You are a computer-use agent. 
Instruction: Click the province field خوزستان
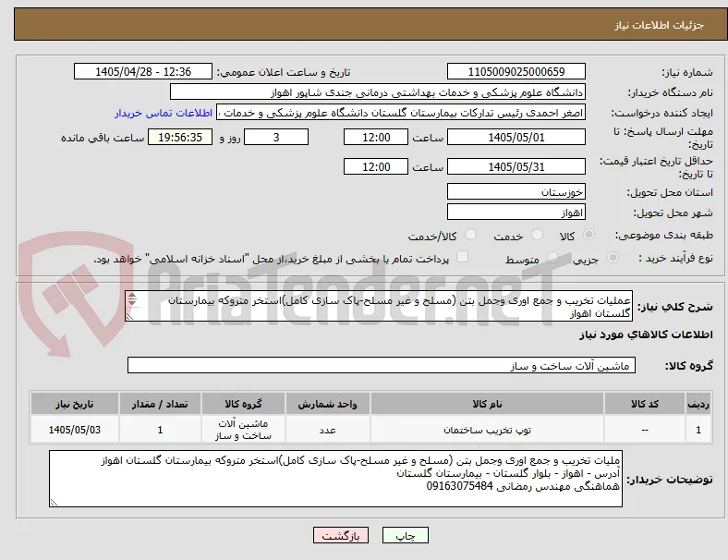click(x=516, y=192)
